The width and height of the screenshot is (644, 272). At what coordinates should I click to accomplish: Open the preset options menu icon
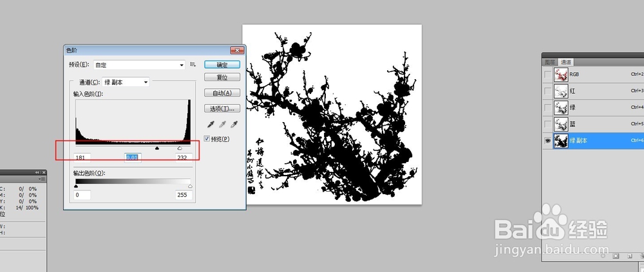click(x=193, y=65)
